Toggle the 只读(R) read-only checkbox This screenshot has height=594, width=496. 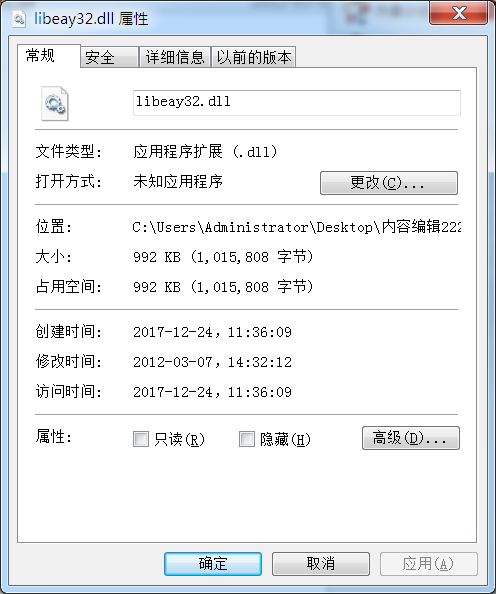141,439
